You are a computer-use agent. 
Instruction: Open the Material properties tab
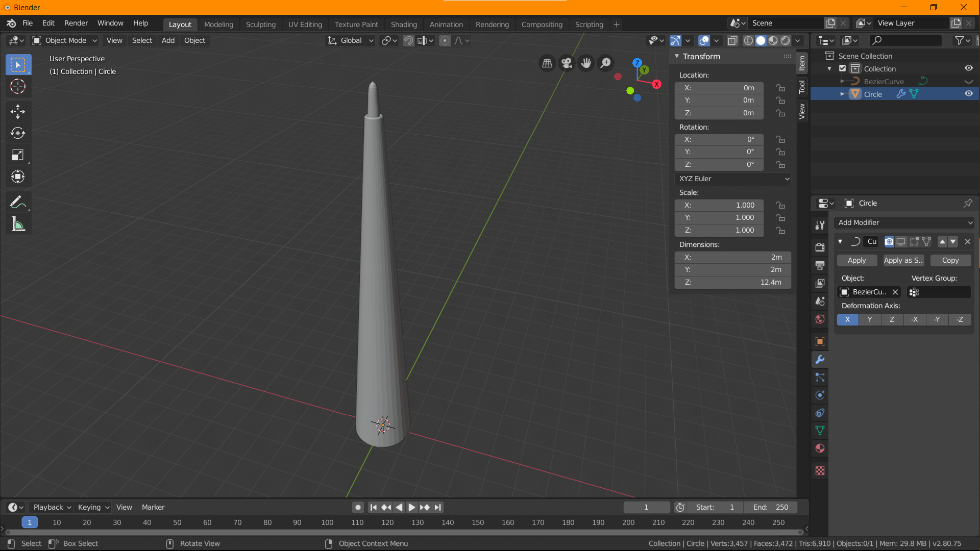pos(820,448)
